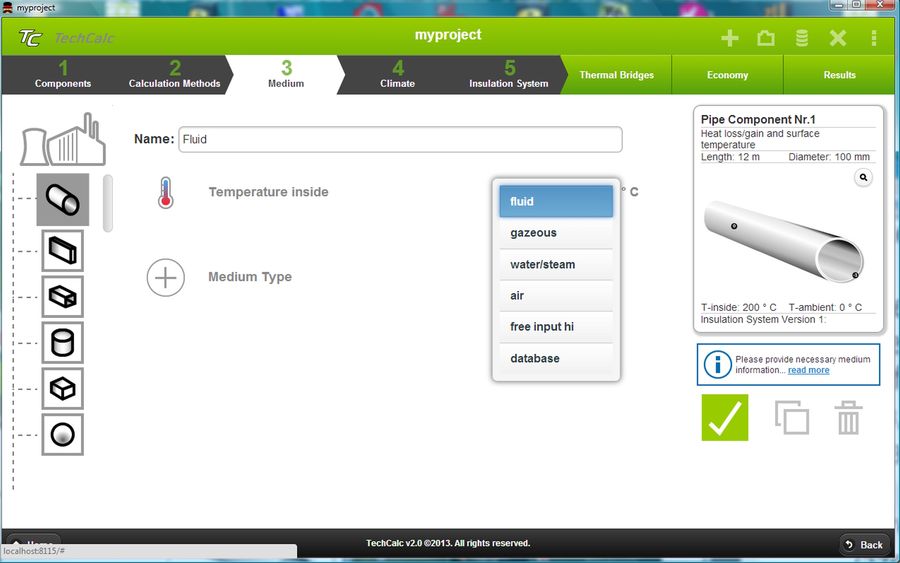Go to step 2 Calculation Methods tab
900x563 pixels.
[x=174, y=75]
